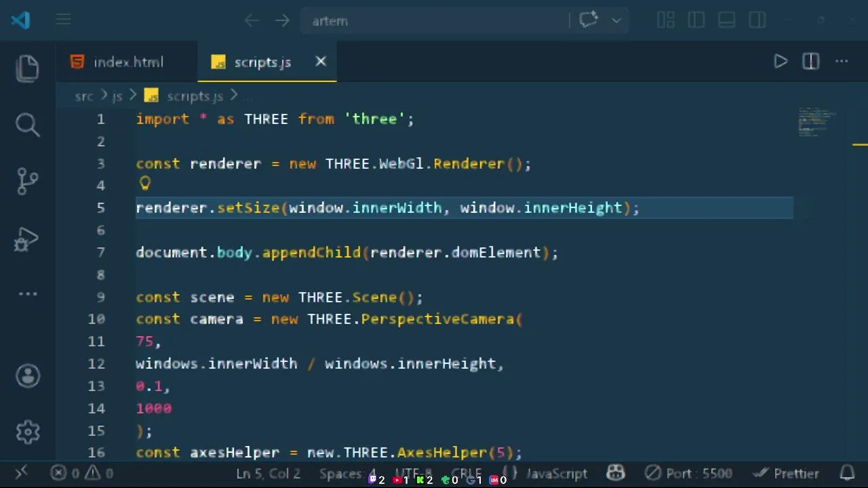Viewport: 868px width, 488px height.
Task: Show additional views ellipsis in activity bar
Action: point(28,293)
